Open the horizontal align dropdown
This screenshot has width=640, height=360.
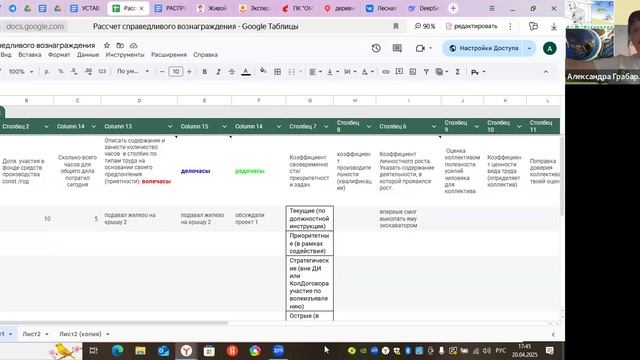coord(316,72)
